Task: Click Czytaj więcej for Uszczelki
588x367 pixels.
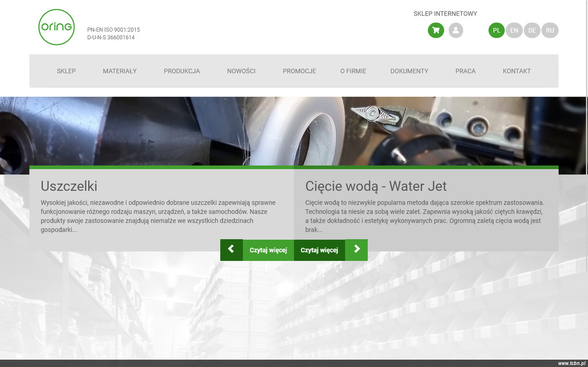Action: [x=268, y=250]
